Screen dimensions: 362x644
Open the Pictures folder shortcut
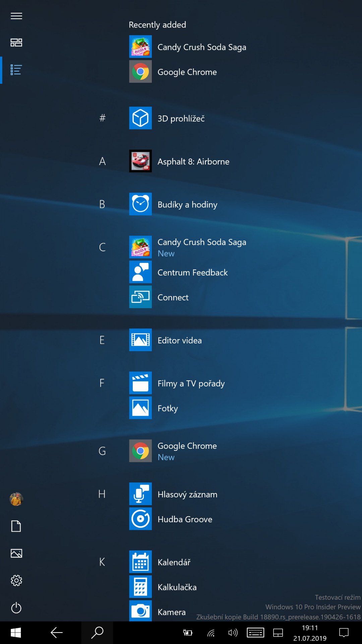16,553
